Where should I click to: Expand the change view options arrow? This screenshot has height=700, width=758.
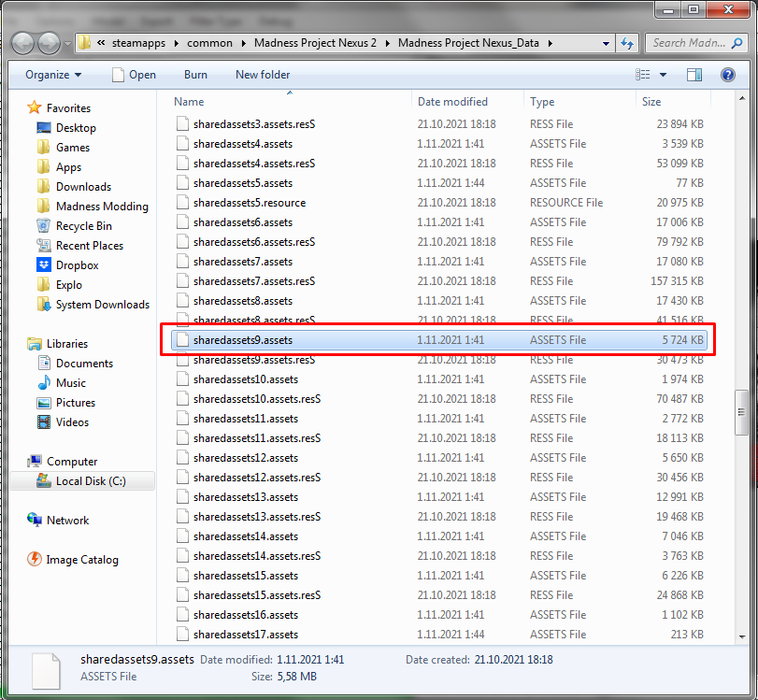(x=664, y=75)
